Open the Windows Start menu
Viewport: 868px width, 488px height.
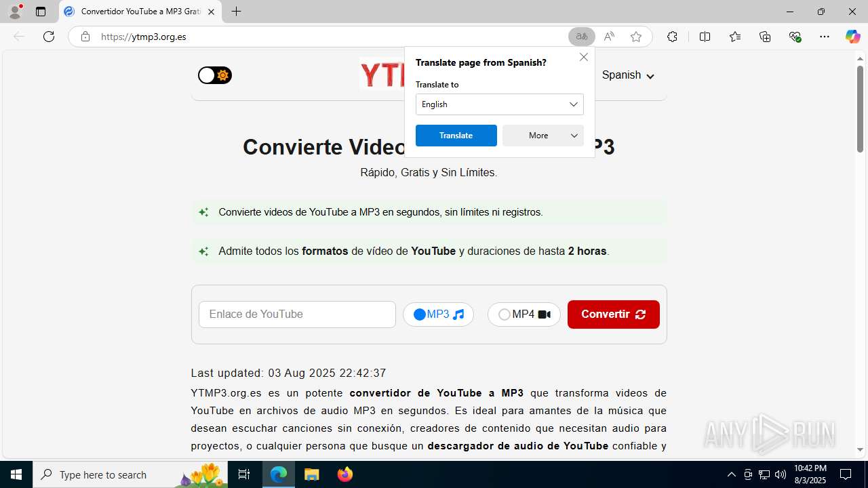[x=16, y=474]
